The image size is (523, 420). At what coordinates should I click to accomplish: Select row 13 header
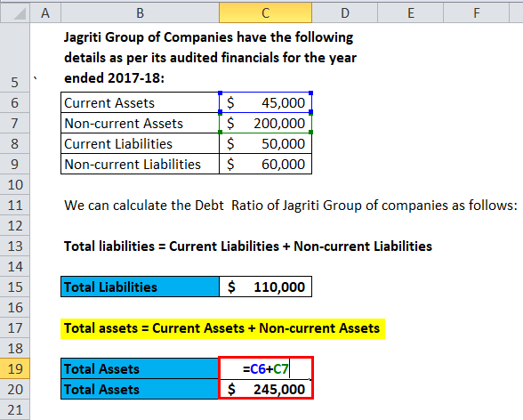pyautogui.click(x=14, y=246)
